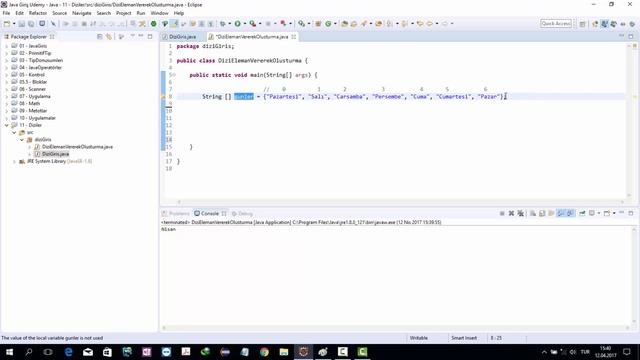
Task: Minimize the Package Explorer panel
Action: [141, 37]
